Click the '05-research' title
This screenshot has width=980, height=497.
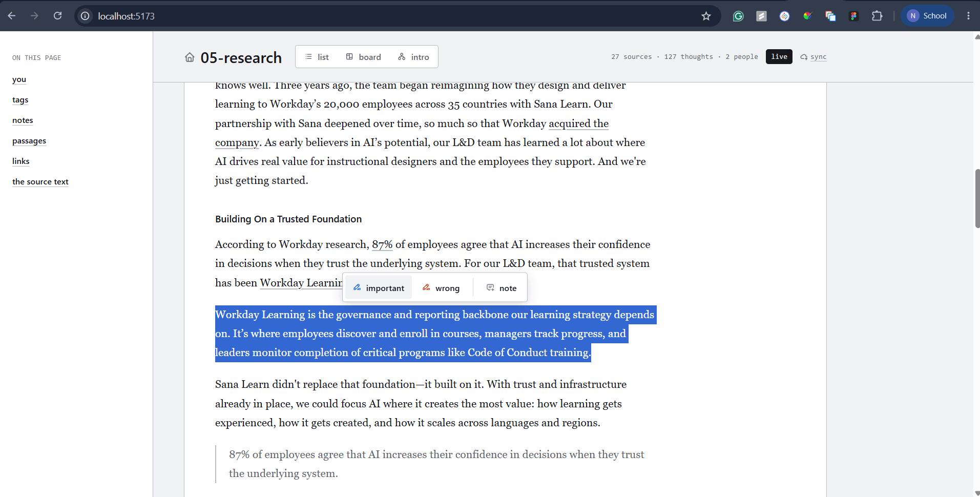pyautogui.click(x=241, y=57)
